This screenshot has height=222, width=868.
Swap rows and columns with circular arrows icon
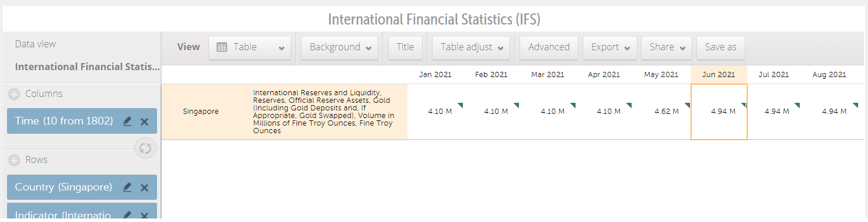click(x=145, y=148)
